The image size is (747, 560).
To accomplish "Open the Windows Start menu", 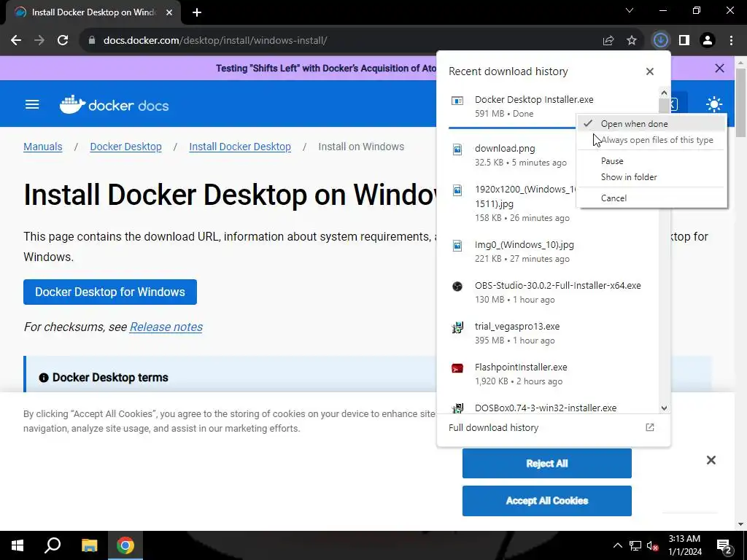I will [x=18, y=545].
